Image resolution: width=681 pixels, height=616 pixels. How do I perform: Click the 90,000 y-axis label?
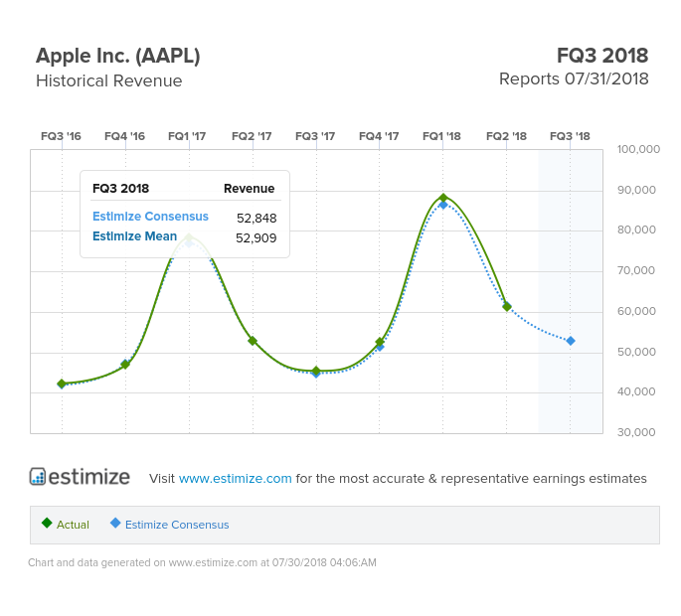(636, 190)
